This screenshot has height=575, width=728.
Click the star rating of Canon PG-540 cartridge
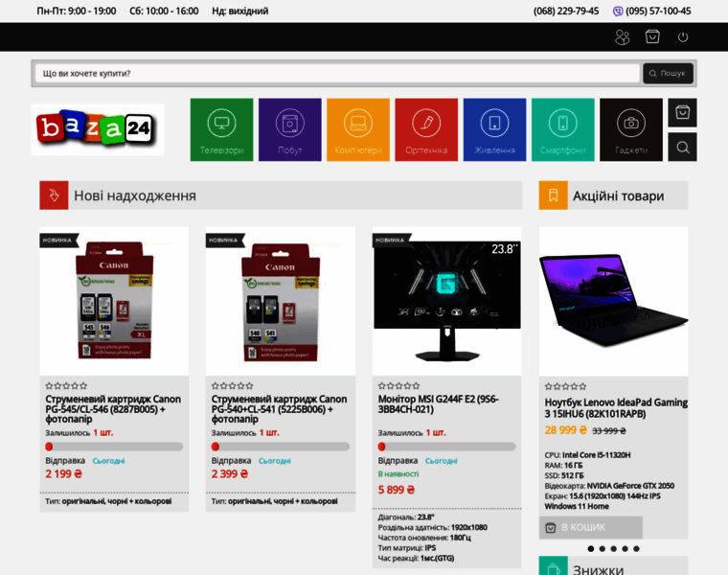(232, 385)
